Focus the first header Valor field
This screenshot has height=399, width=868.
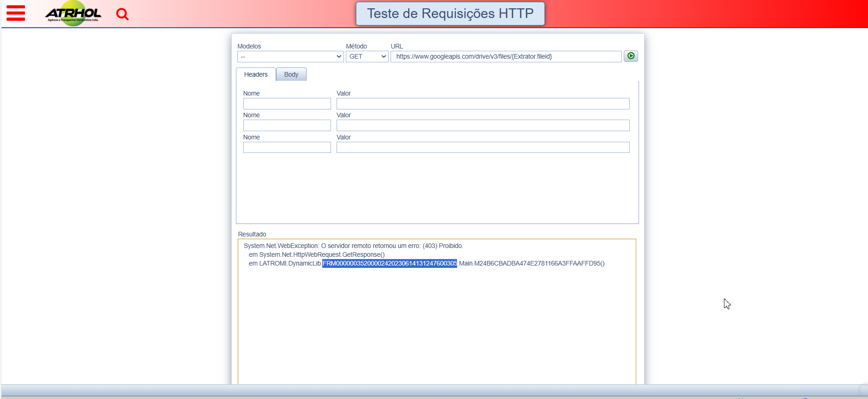[482, 104]
